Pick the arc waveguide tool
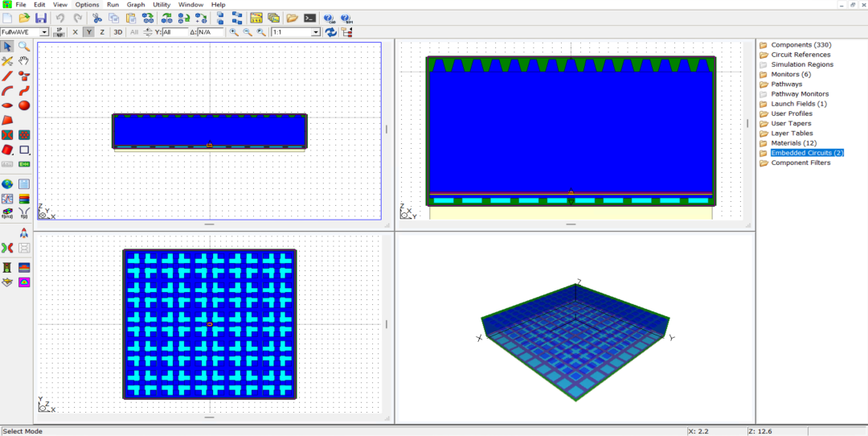The image size is (868, 436). [x=8, y=91]
